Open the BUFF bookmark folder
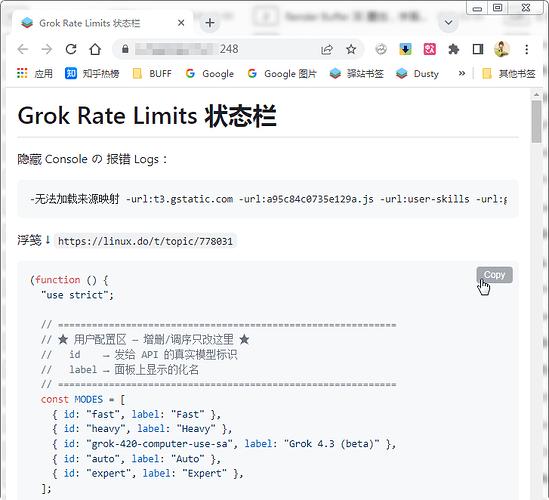The height and width of the screenshot is (500, 549). [152, 74]
